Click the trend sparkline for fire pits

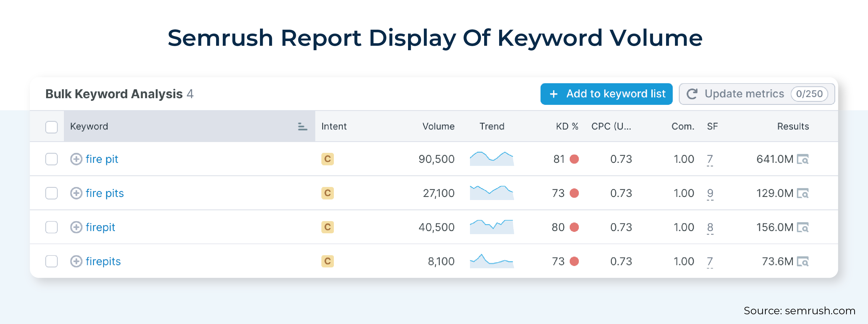[x=492, y=193]
